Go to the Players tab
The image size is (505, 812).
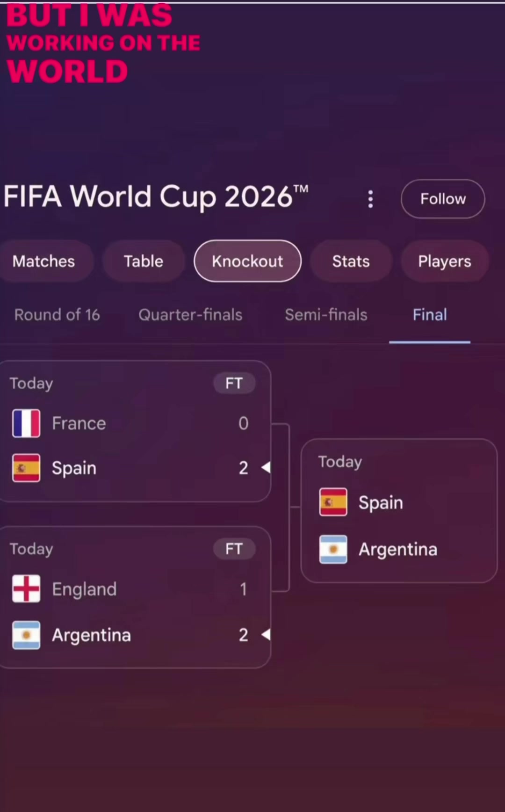pos(444,261)
